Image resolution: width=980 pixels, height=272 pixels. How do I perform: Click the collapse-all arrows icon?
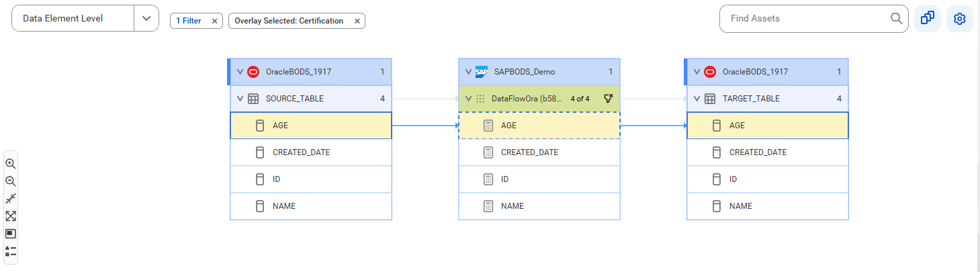click(10, 199)
